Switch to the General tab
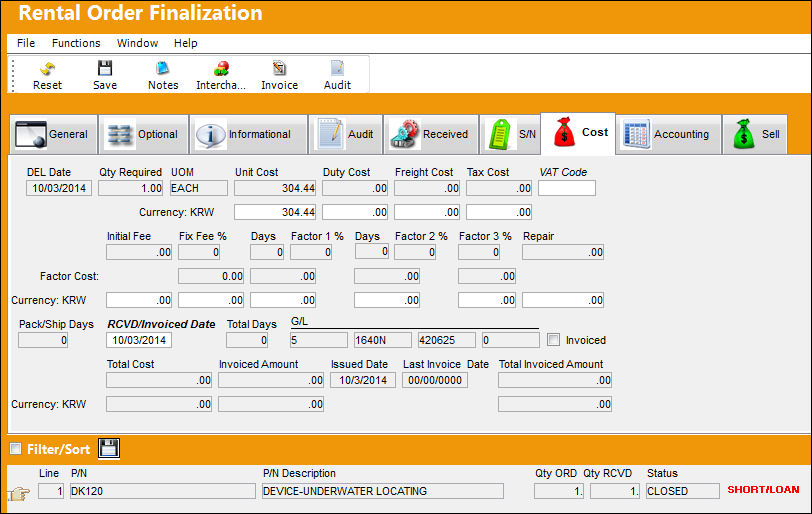 point(53,135)
